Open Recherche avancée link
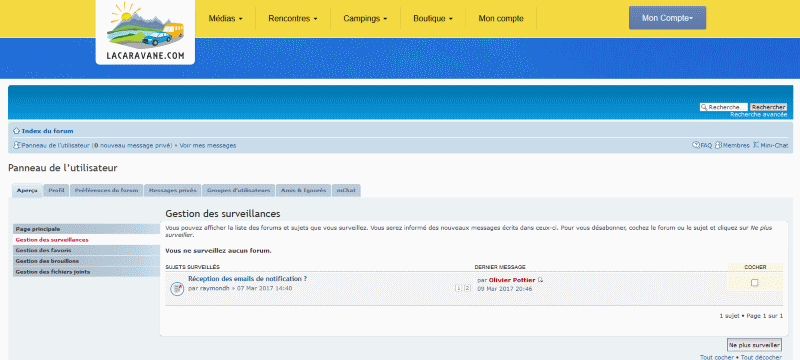This screenshot has height=360, width=800. (x=758, y=115)
